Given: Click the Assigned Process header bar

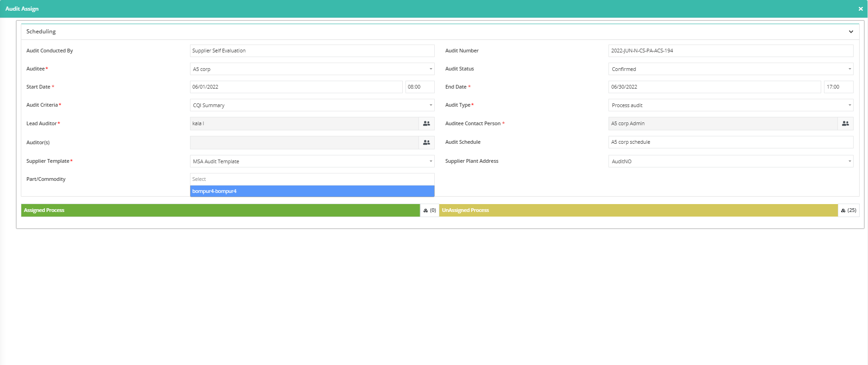Looking at the screenshot, I should coord(221,210).
